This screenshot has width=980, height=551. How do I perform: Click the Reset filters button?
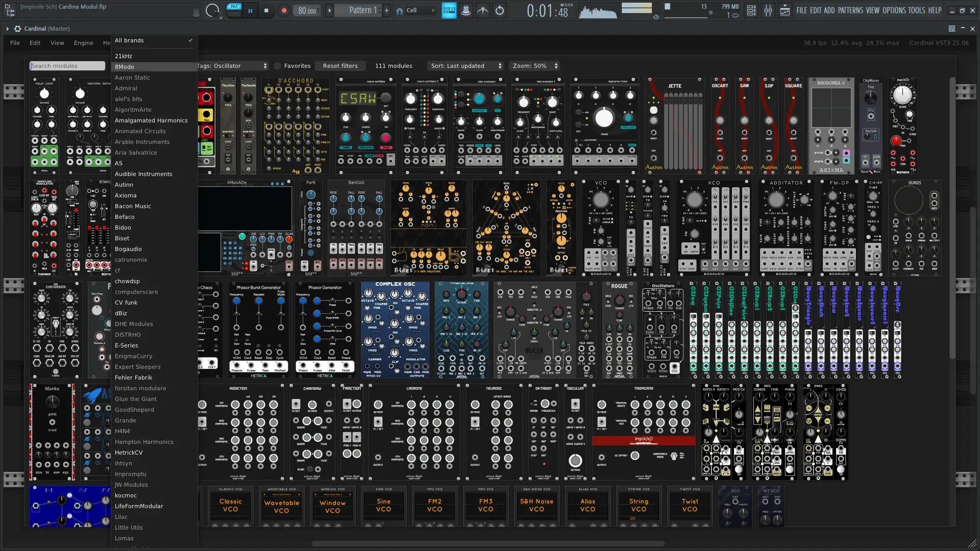tap(340, 66)
